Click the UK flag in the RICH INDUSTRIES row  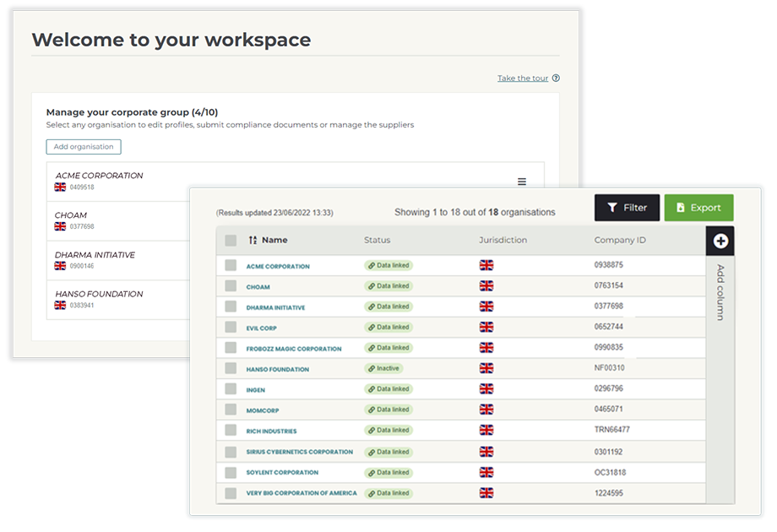(486, 430)
